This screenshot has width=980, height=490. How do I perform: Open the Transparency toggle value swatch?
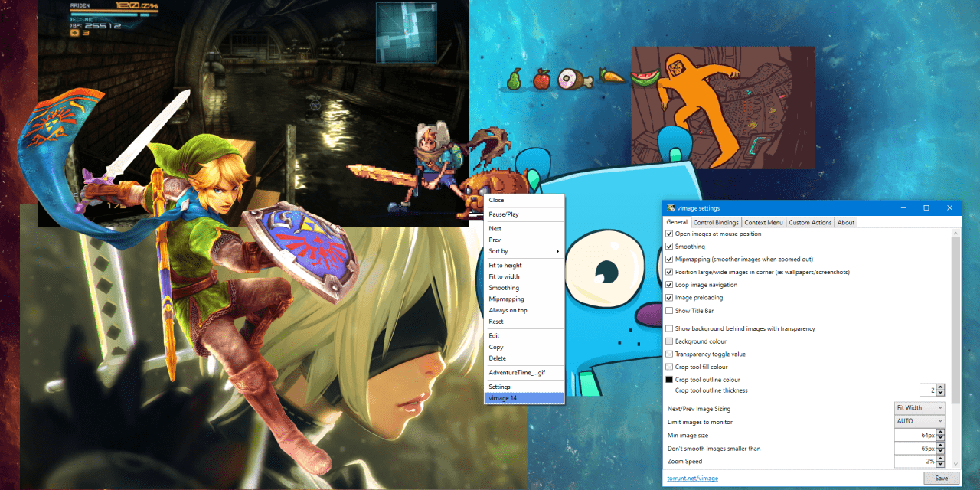669,354
